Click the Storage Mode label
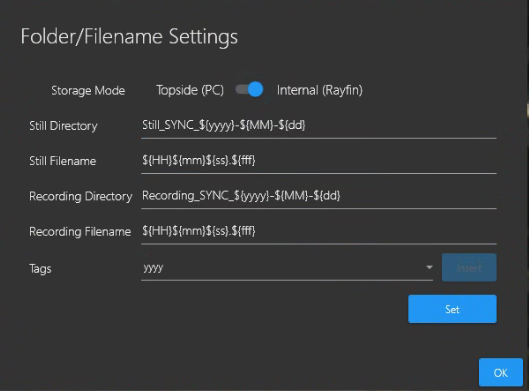Screen dimensions: 529x391 click(88, 91)
